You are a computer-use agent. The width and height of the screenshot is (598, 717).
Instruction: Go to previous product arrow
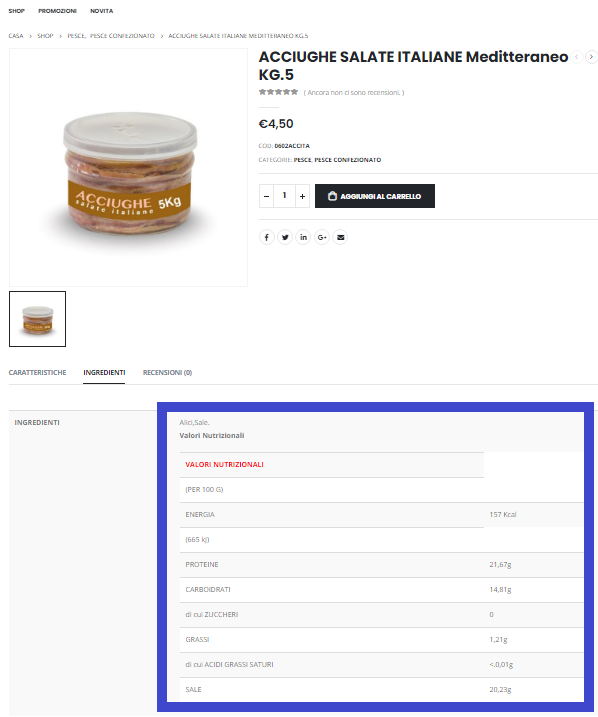[x=577, y=57]
